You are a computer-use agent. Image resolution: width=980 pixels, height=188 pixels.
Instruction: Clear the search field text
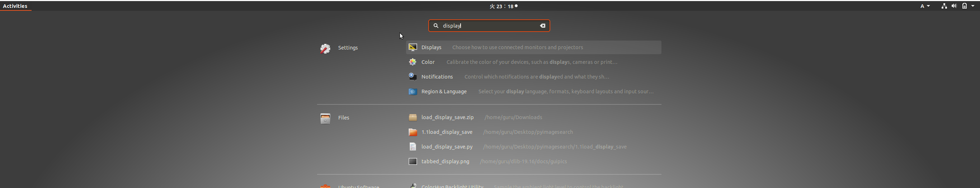542,26
